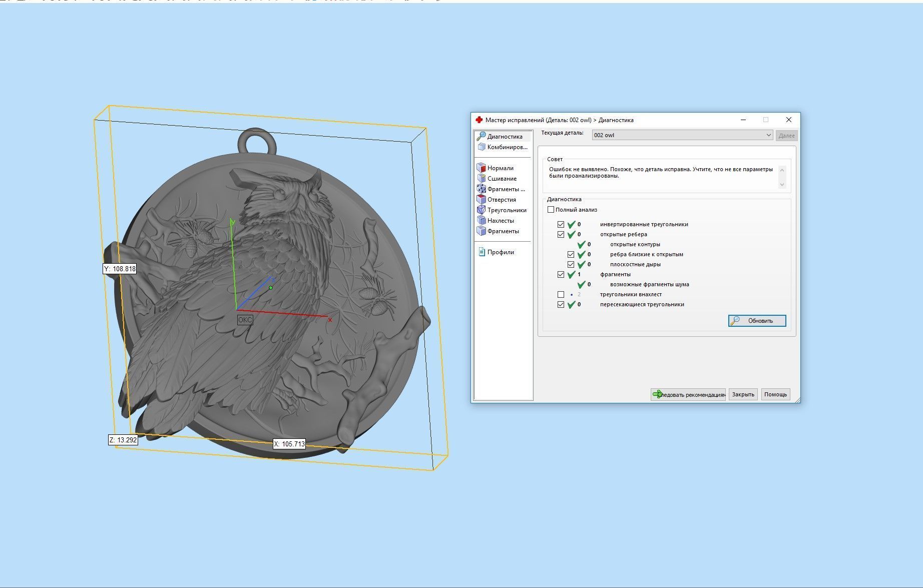
Task: Click the возможные фрагменты шума row text
Action: [x=649, y=285]
